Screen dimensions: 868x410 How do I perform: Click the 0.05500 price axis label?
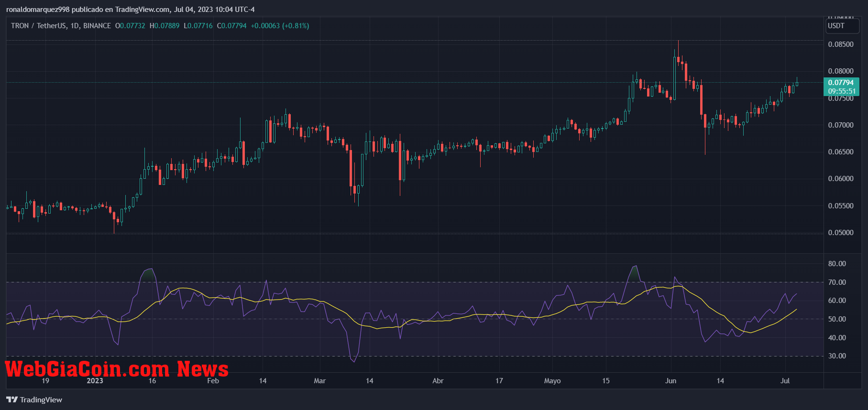coord(841,206)
